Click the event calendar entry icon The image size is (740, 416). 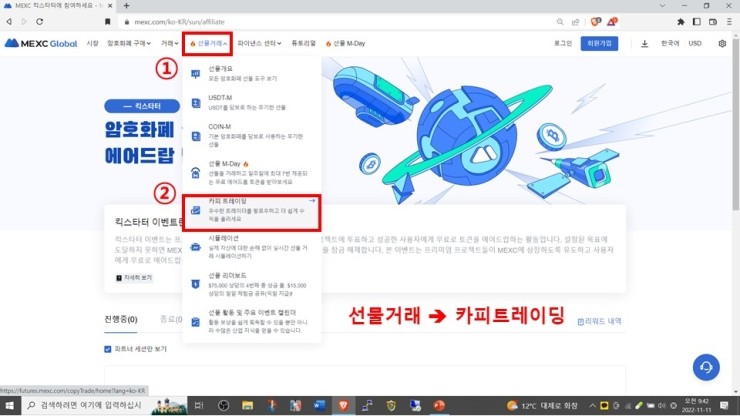(195, 322)
